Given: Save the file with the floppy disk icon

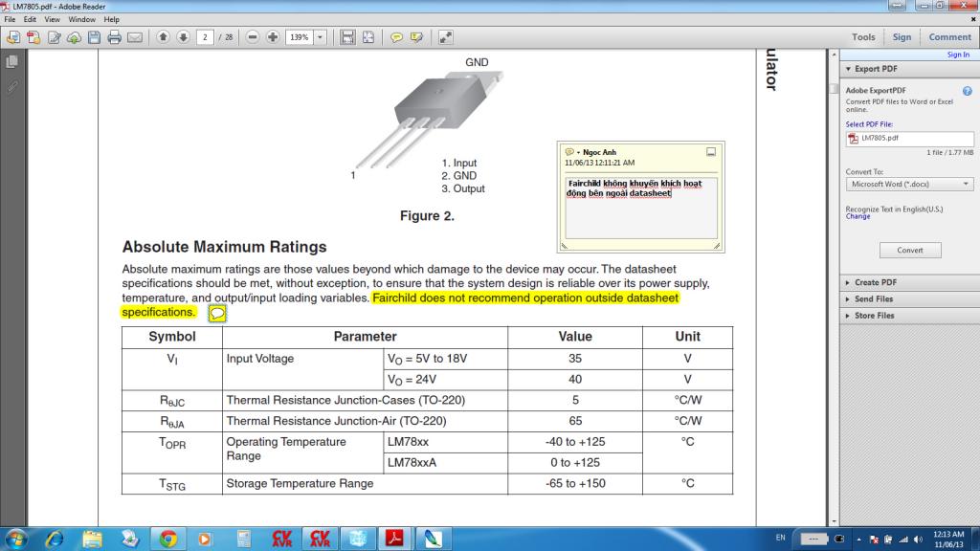Looking at the screenshot, I should (95, 37).
